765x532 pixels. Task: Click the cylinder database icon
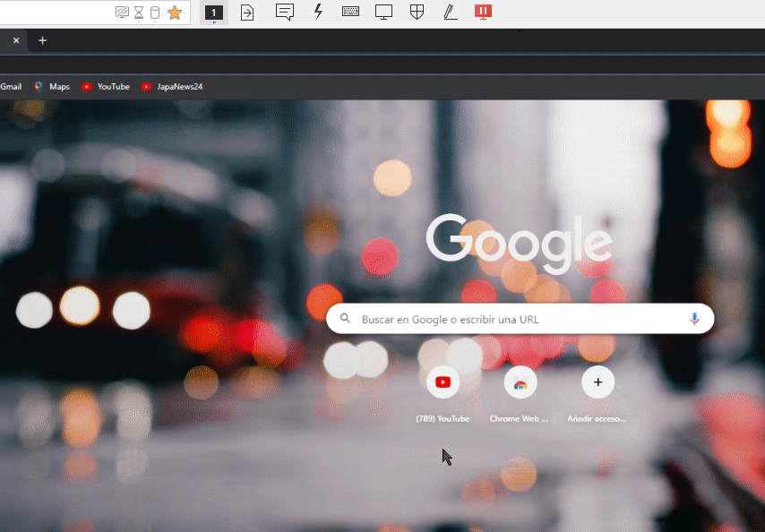click(155, 13)
